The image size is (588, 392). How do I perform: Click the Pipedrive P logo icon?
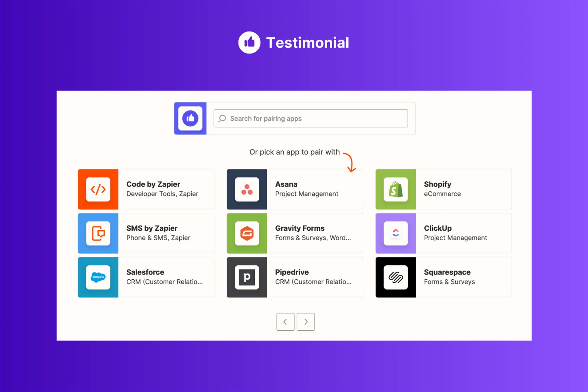247,277
